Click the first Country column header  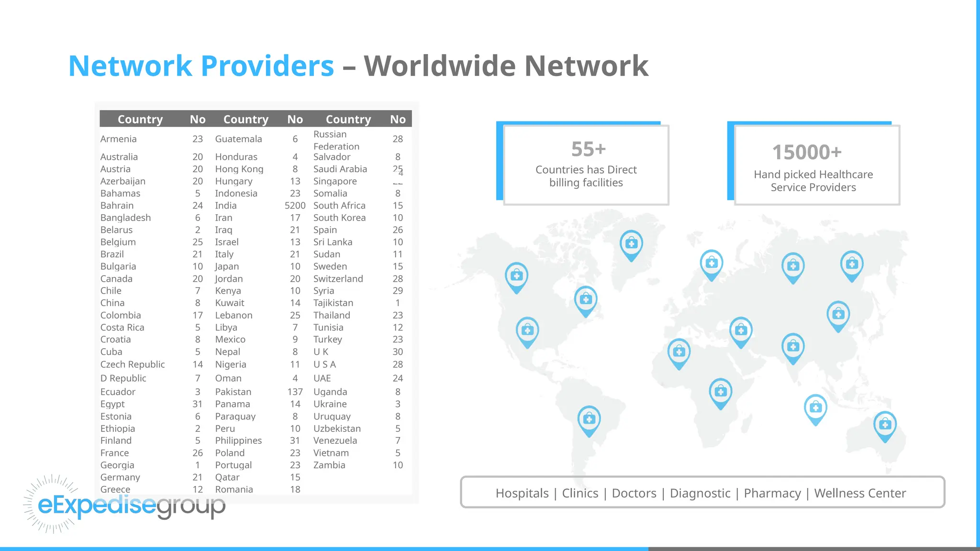click(140, 120)
